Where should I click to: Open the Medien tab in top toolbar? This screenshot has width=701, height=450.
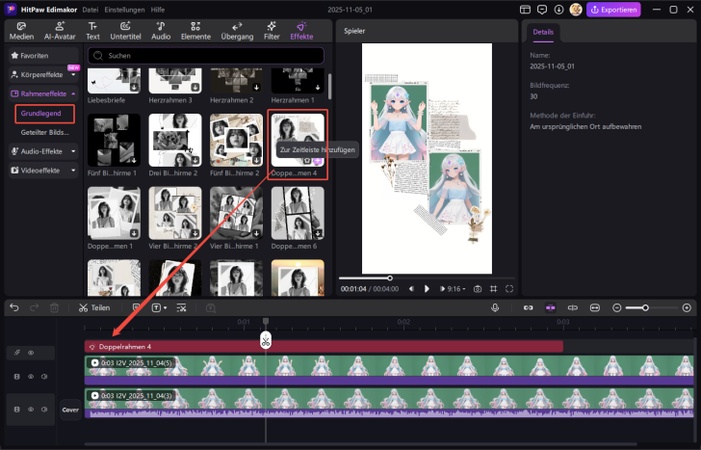pos(21,30)
